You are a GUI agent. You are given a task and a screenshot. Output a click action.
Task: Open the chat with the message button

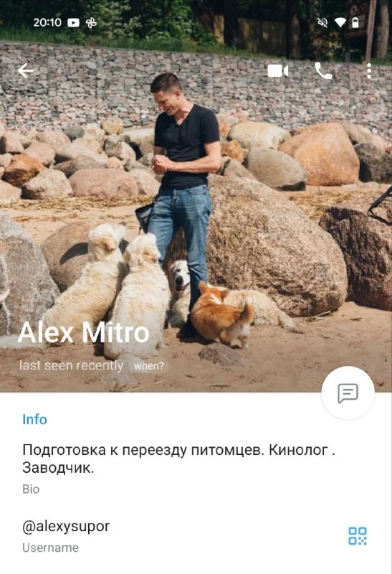[348, 392]
